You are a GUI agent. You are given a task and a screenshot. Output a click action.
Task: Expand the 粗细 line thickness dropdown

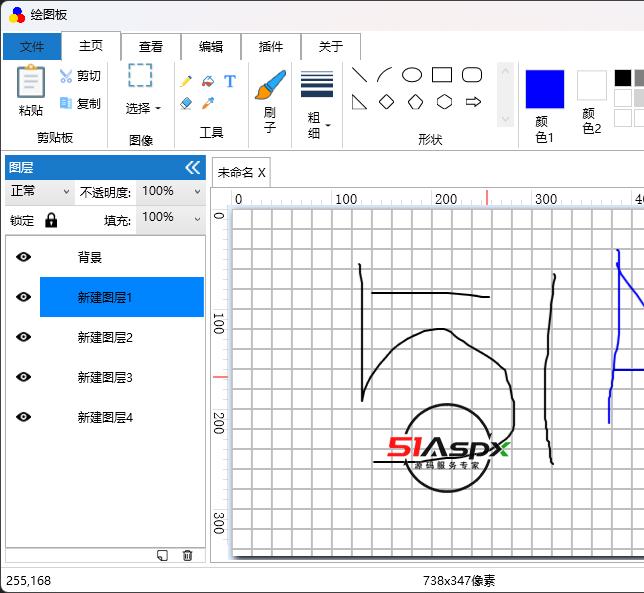(317, 126)
